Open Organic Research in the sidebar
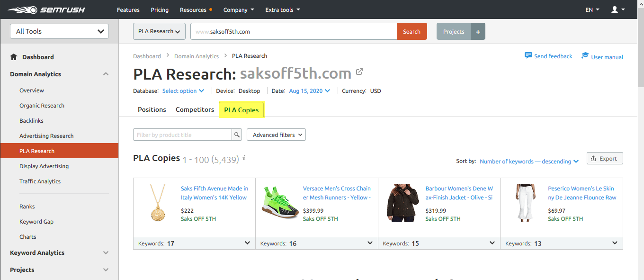644x280 pixels. 42,106
